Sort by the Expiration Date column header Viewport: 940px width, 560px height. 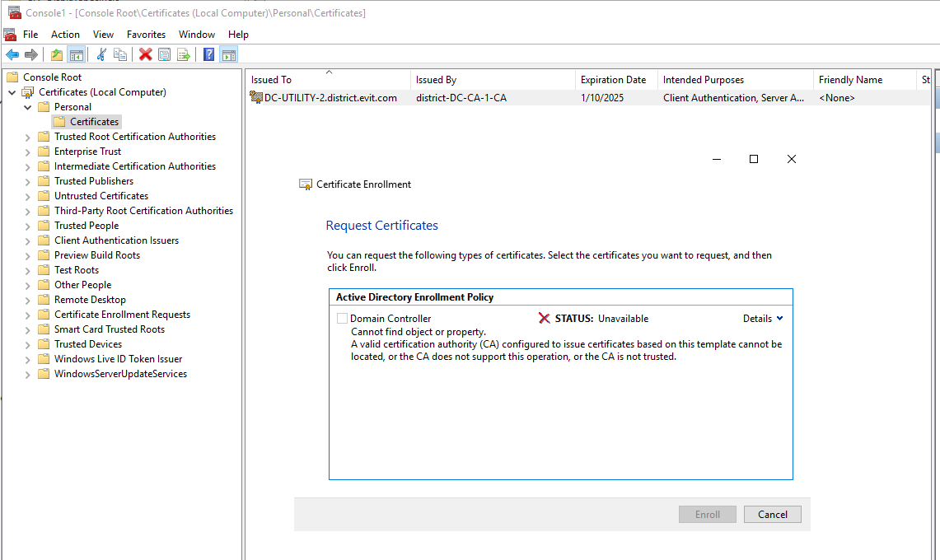(x=617, y=80)
